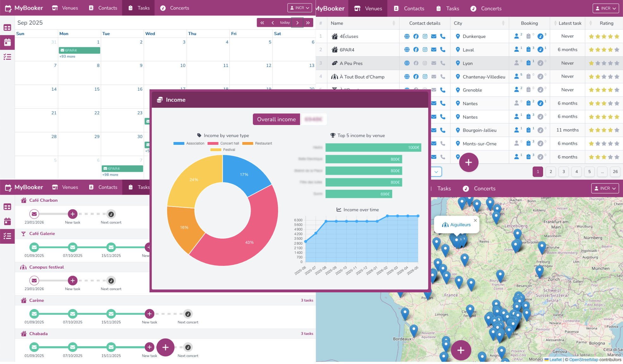Screen dimensions: 623x364
Task: Expand page size dropdown left of pagination
Action: (x=436, y=172)
